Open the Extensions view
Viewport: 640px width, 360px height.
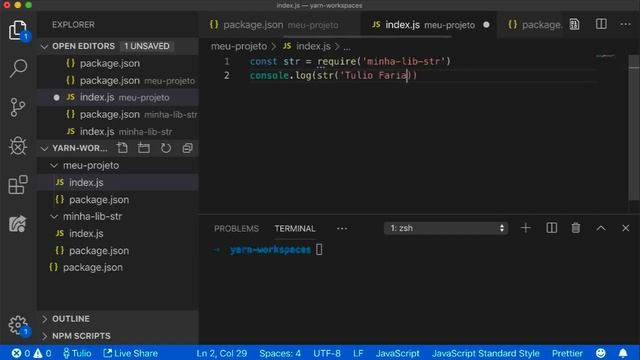click(18, 184)
